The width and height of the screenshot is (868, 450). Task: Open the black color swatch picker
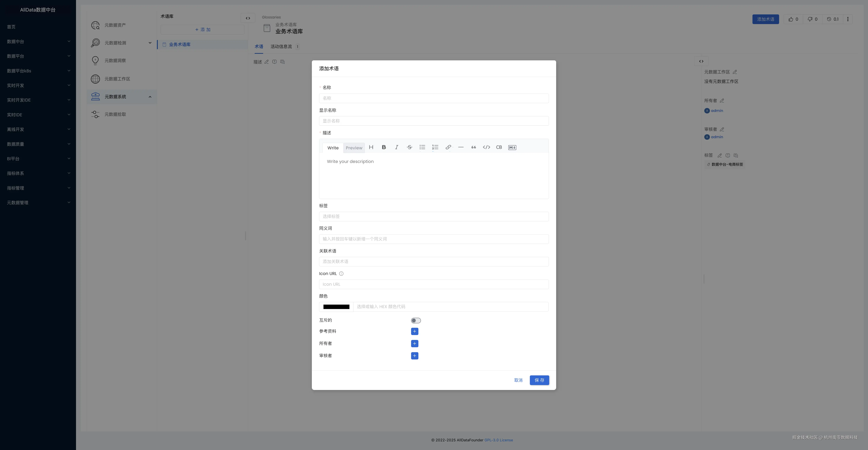click(x=336, y=307)
